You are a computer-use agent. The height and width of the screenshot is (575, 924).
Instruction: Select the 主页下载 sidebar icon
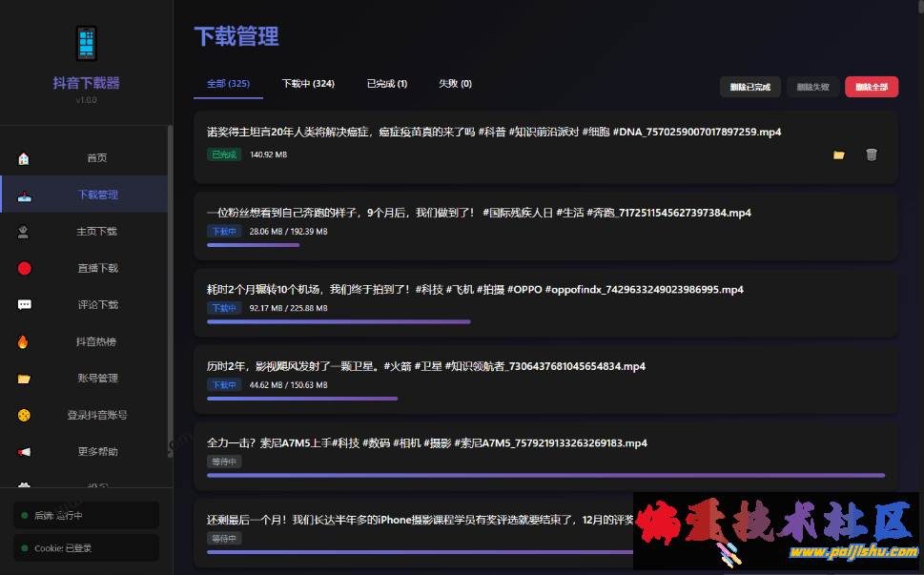click(x=24, y=232)
